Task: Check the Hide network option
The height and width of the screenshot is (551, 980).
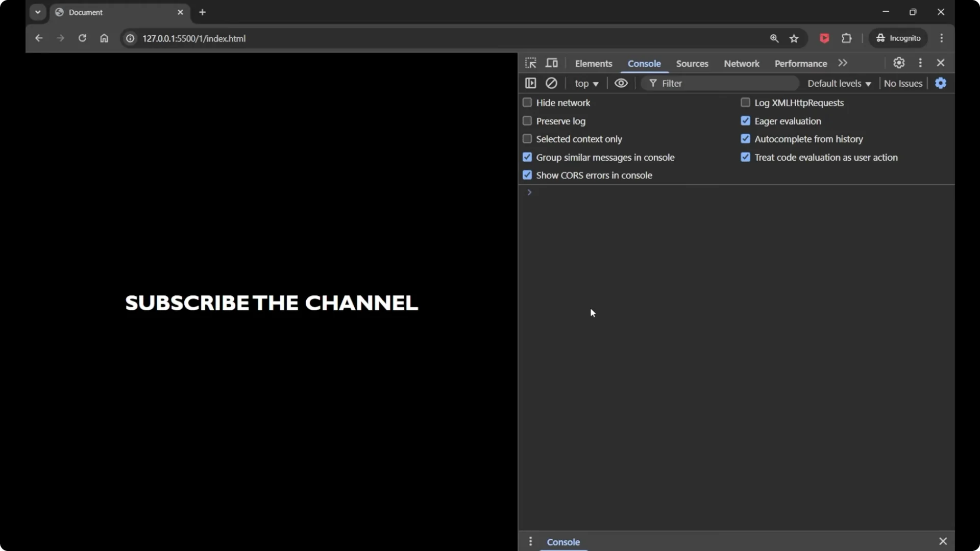Action: (527, 103)
